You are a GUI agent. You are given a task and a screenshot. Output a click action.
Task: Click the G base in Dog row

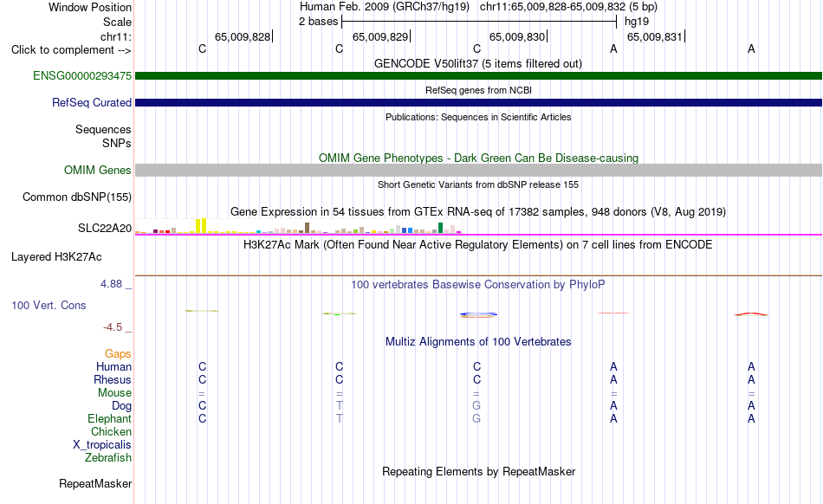[476, 405]
